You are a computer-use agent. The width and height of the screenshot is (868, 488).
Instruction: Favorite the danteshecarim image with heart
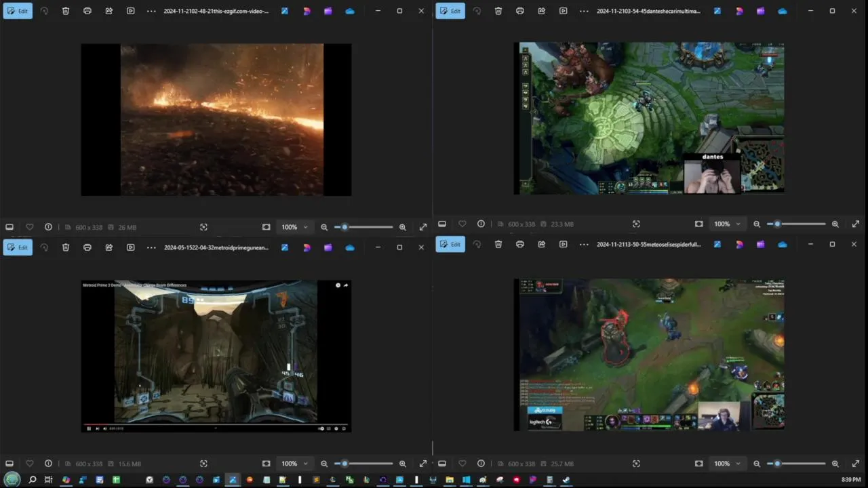(x=462, y=224)
